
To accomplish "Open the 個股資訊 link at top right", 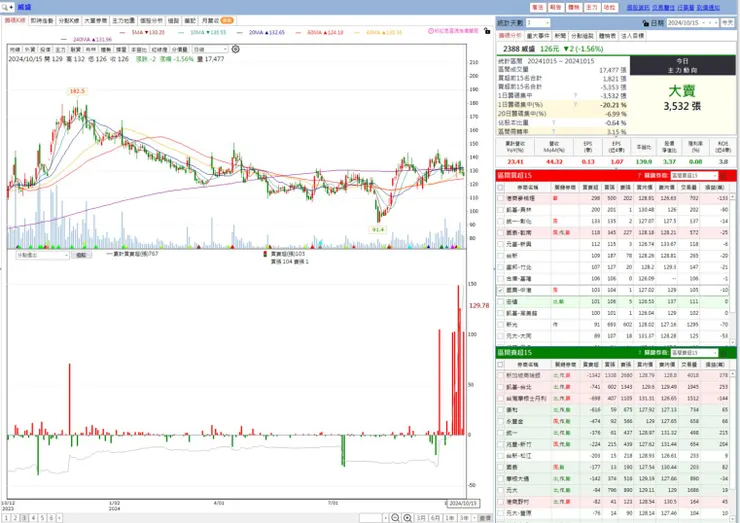I will click(638, 8).
